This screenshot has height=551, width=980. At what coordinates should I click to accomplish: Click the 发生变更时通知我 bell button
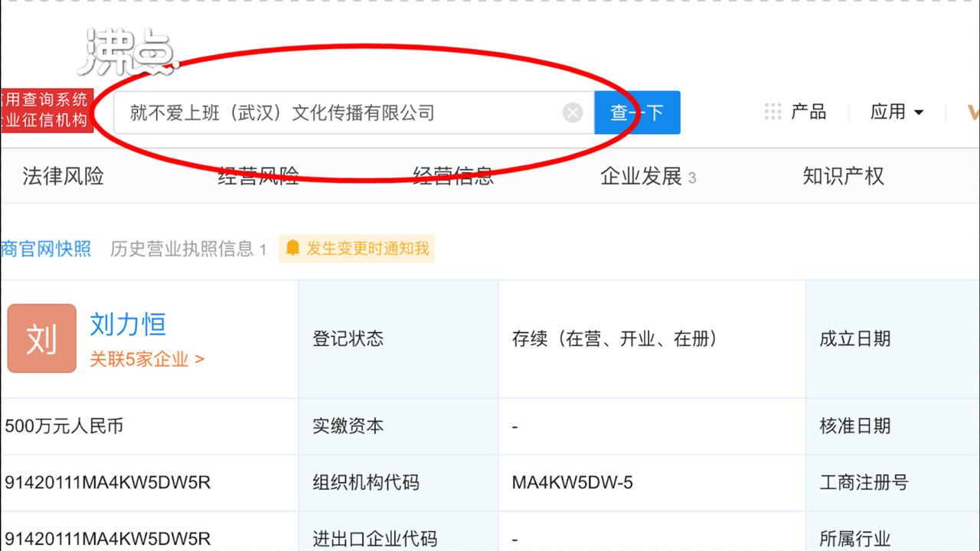[x=357, y=249]
